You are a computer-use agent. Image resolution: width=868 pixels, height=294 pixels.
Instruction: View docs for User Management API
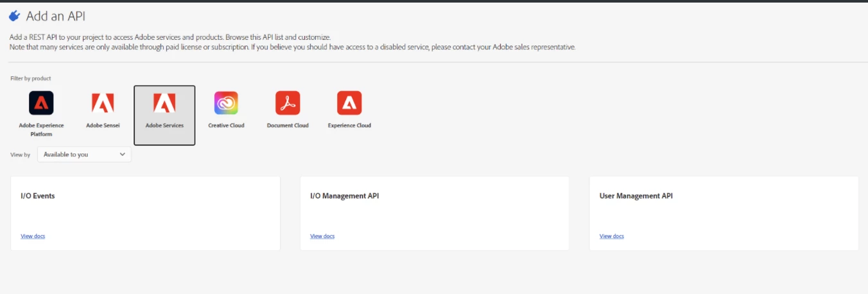[x=612, y=236]
